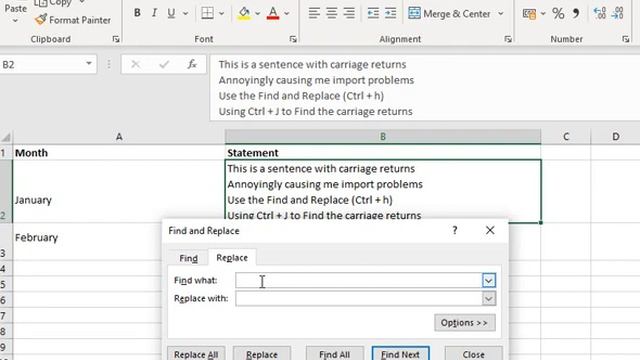Image resolution: width=640 pixels, height=360 pixels.
Task: Open the Clipboard dialog launcher
Action: point(116,39)
